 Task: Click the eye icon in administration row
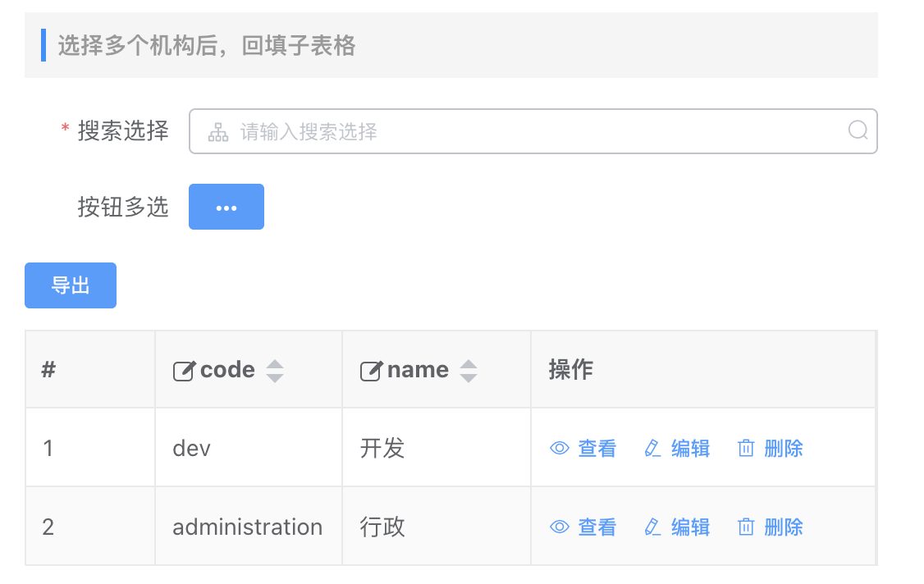[x=560, y=527]
